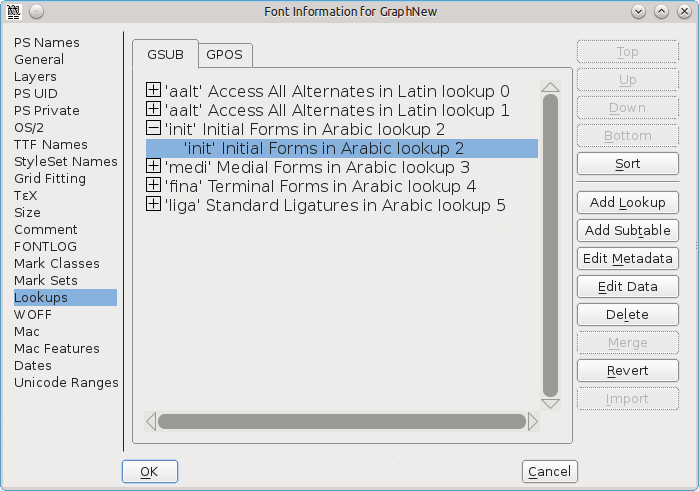Expand the 'medi' Medial Forms lookup 3
This screenshot has width=699, height=491.
pyautogui.click(x=153, y=167)
